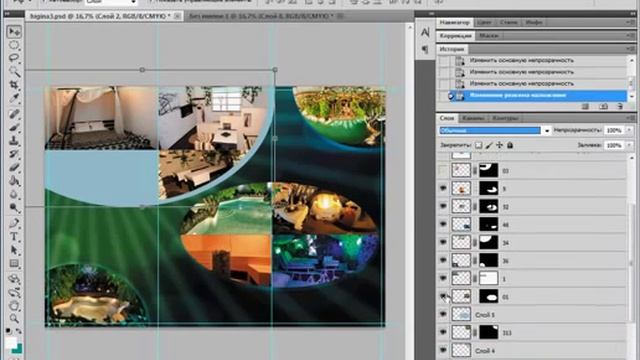640x360 pixels.
Task: Switch to the Стили tab
Action: (509, 22)
